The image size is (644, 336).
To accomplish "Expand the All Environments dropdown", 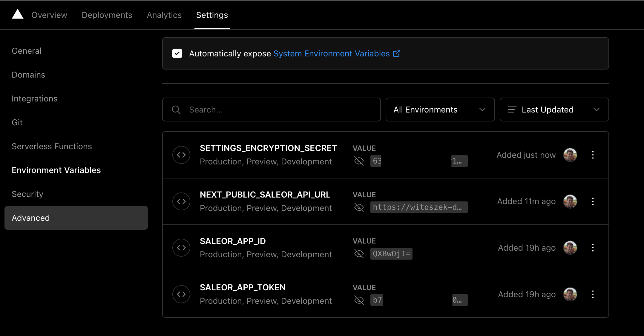I will click(440, 110).
